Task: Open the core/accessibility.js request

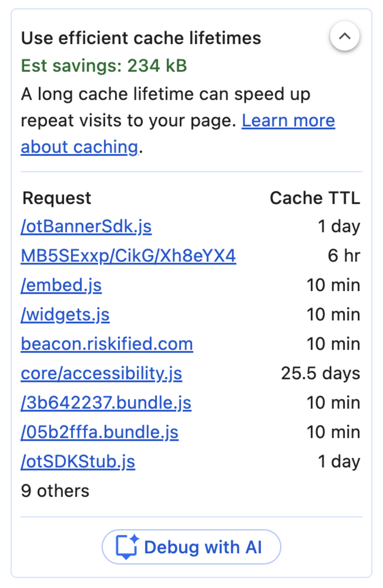Action: tap(101, 373)
